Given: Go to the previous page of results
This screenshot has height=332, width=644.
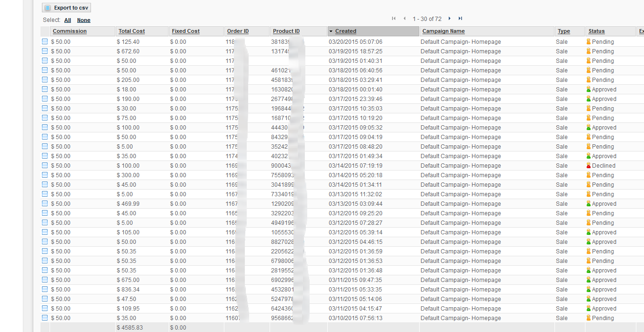Looking at the screenshot, I should coord(404,19).
